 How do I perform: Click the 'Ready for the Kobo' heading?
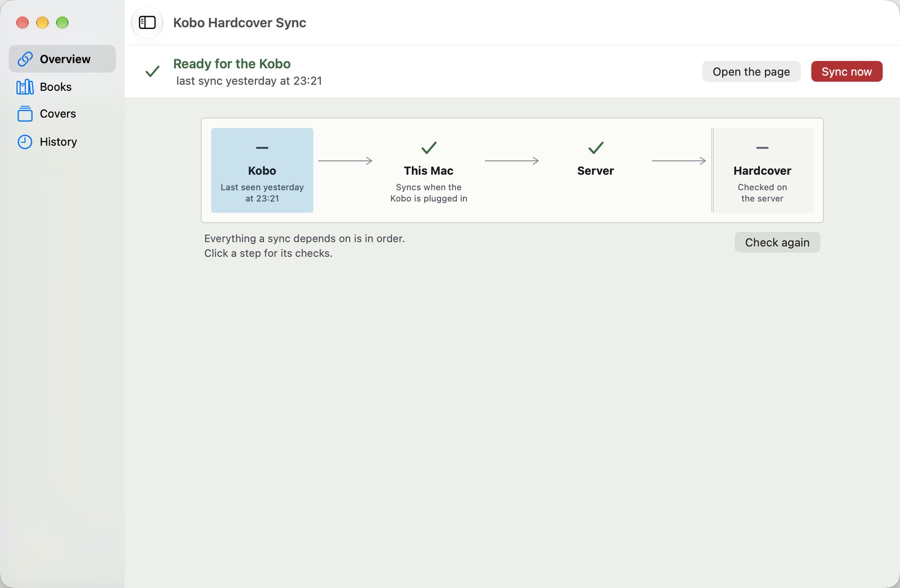pyautogui.click(x=232, y=64)
